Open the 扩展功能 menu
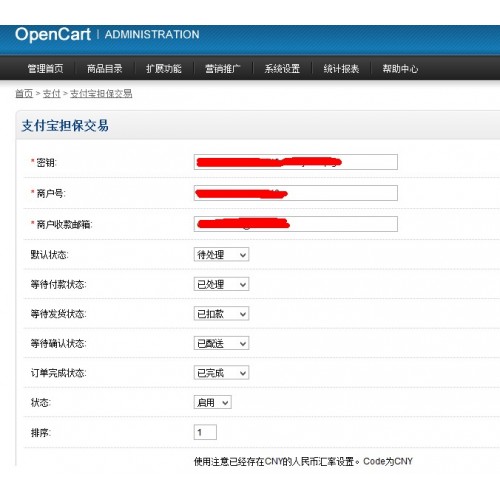500x500 pixels. (x=164, y=69)
